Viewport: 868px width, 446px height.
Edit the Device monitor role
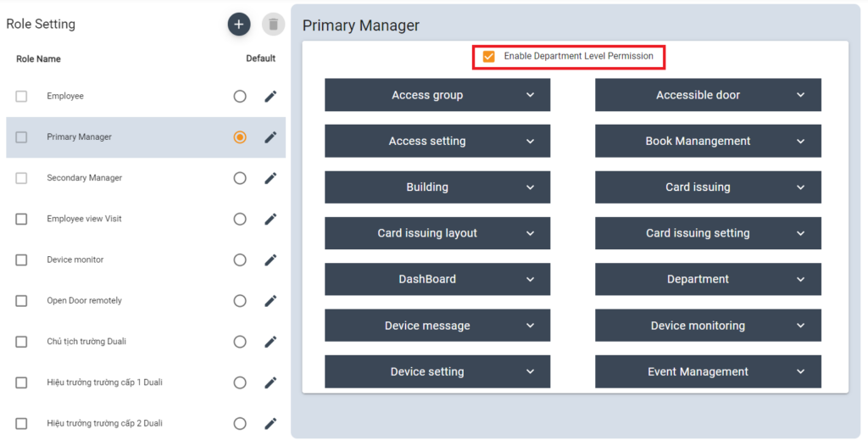(x=270, y=260)
